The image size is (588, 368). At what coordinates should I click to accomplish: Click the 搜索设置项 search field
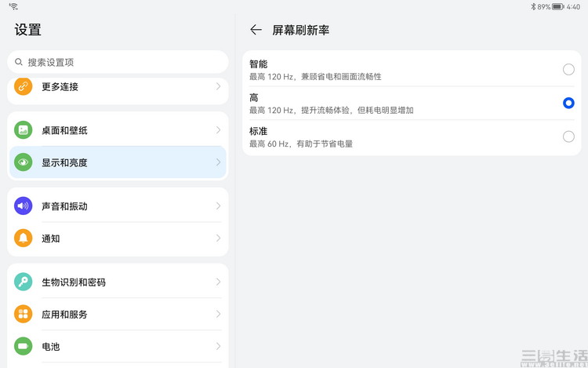point(118,62)
